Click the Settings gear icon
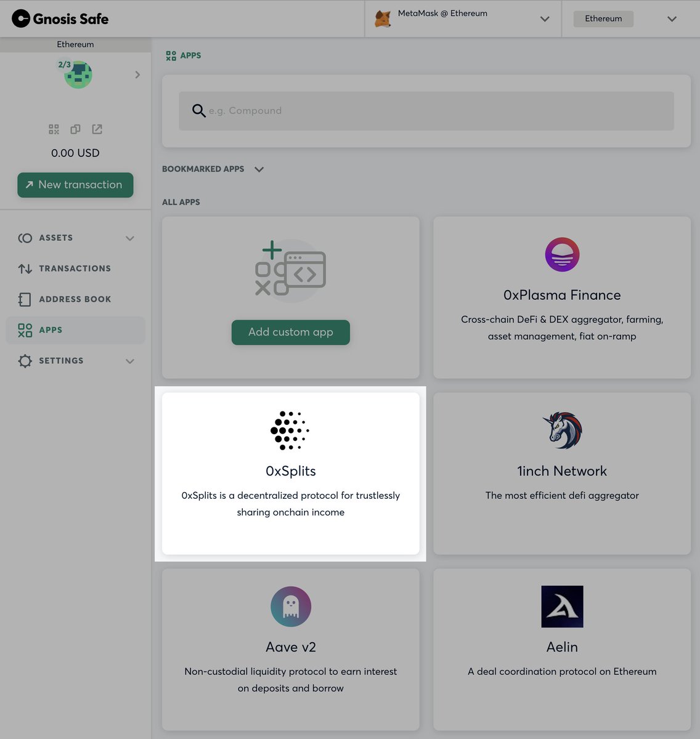Viewport: 700px width, 739px height. [x=25, y=361]
